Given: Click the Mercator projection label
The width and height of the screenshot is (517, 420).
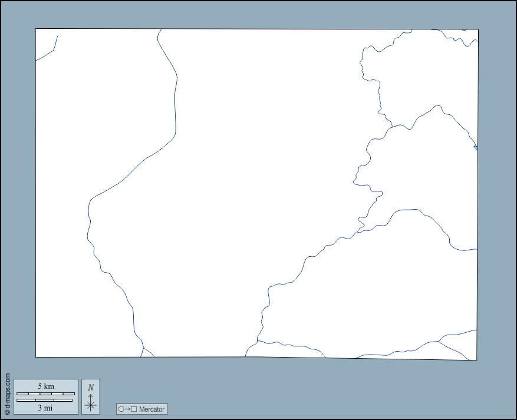Looking at the screenshot, I should (x=152, y=409).
